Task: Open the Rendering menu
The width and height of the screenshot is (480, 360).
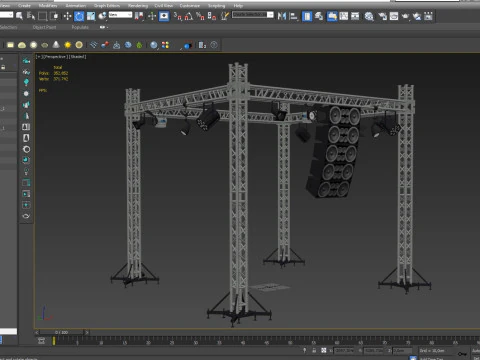Action: [138, 5]
